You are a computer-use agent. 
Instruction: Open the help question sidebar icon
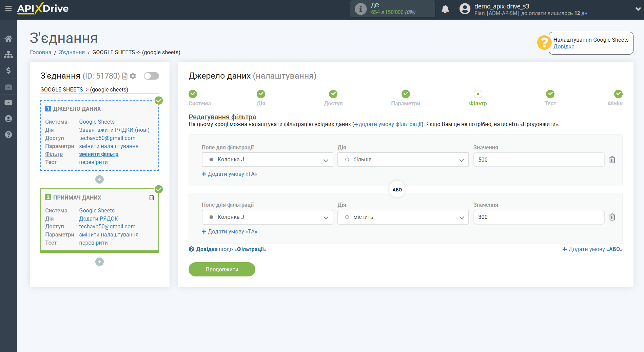click(8, 134)
